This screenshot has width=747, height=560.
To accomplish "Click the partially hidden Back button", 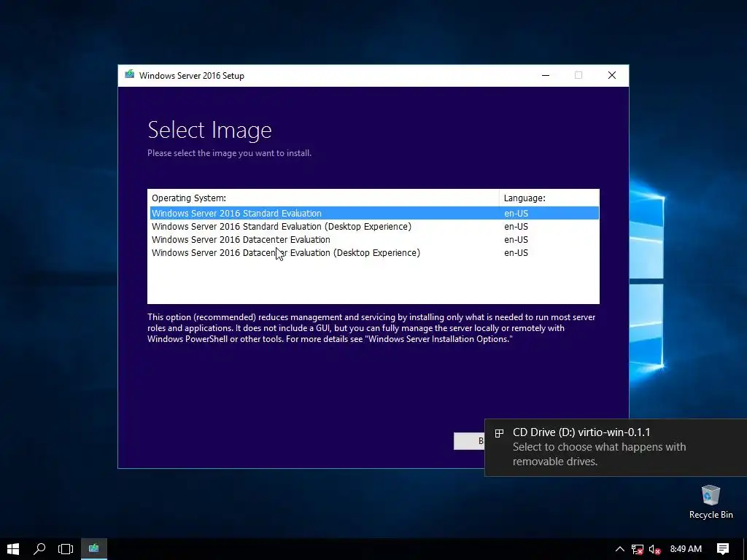I will click(469, 441).
